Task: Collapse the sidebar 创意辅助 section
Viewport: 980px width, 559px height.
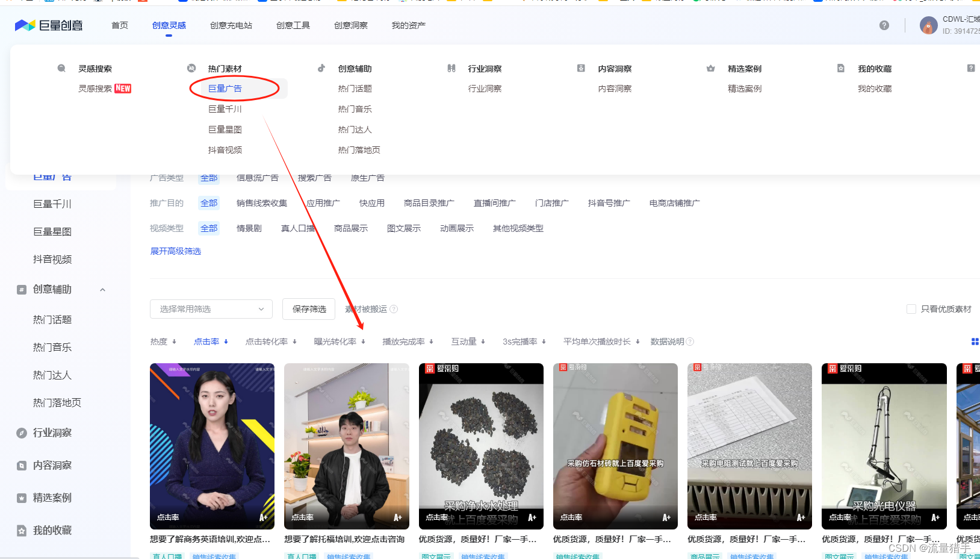Action: [102, 290]
